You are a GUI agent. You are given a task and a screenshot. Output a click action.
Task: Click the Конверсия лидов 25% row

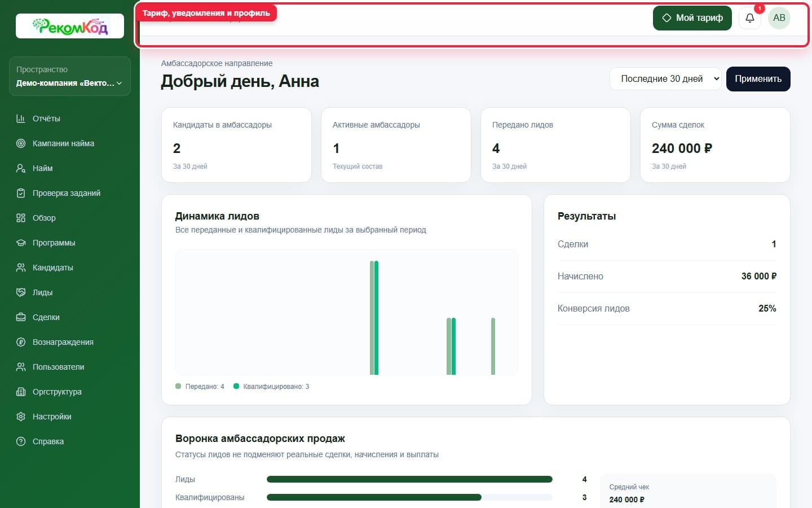(667, 308)
